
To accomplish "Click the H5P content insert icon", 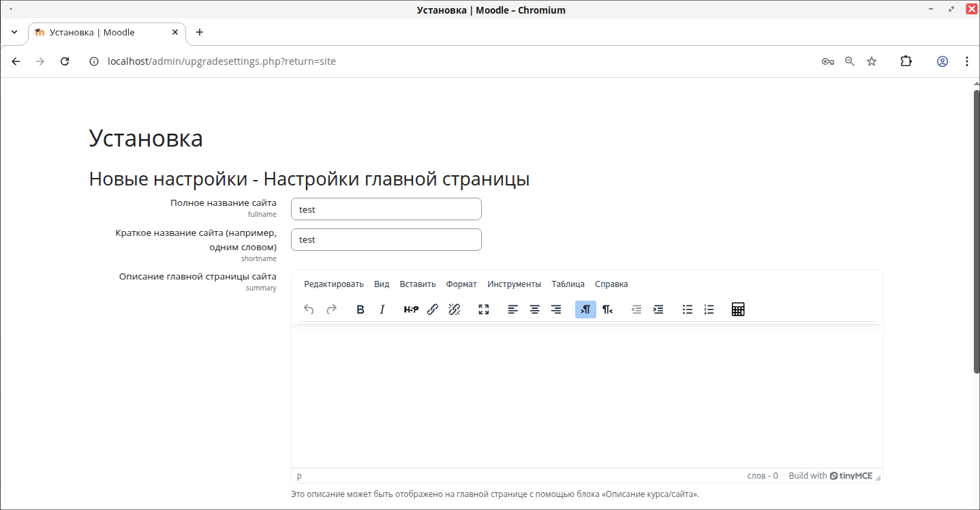I will (x=411, y=310).
